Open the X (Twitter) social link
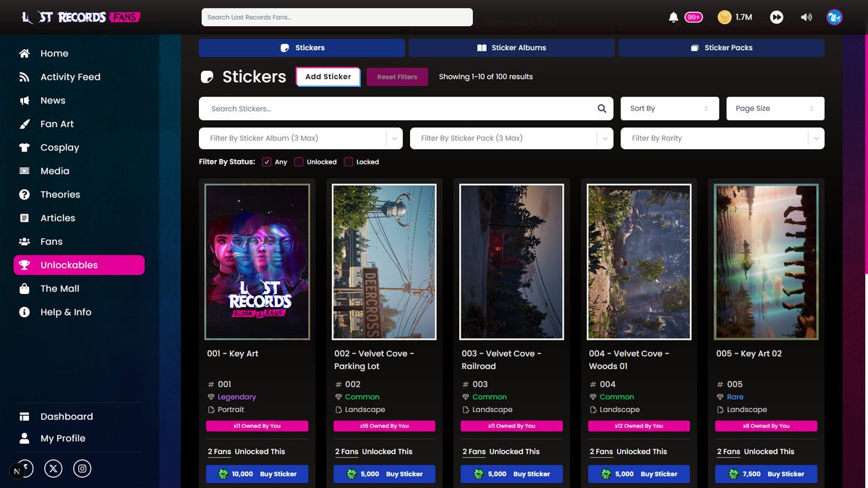 [x=54, y=469]
